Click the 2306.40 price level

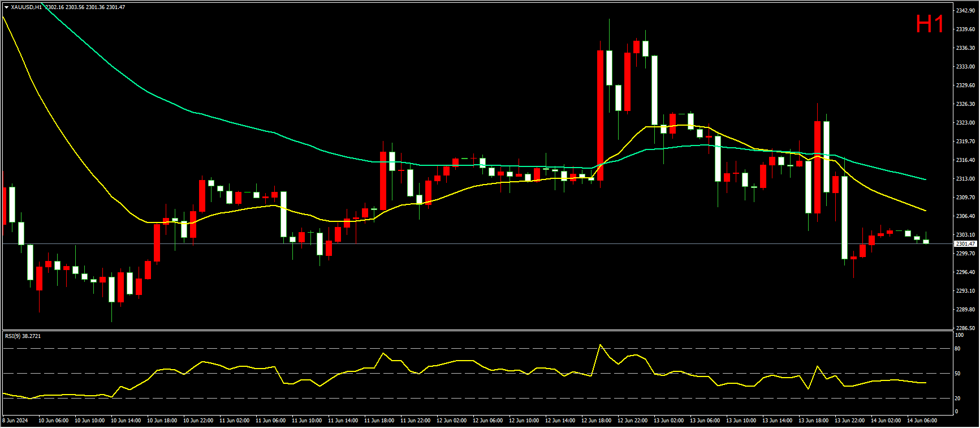pos(965,216)
